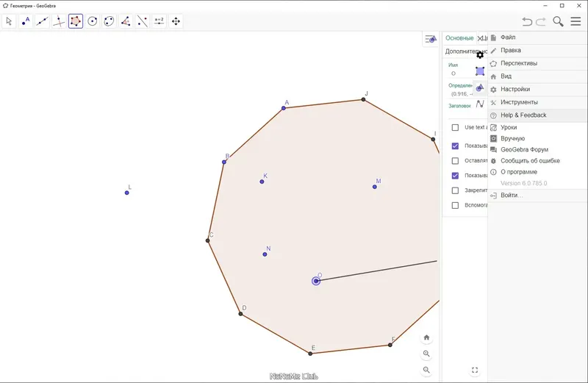Open О программе about entry

click(x=538, y=172)
